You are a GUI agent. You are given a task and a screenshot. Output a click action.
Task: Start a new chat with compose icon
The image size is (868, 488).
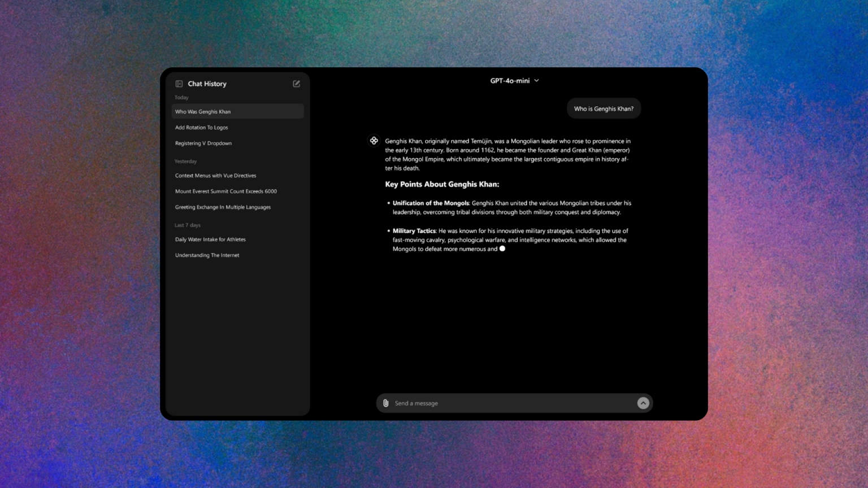tap(297, 84)
